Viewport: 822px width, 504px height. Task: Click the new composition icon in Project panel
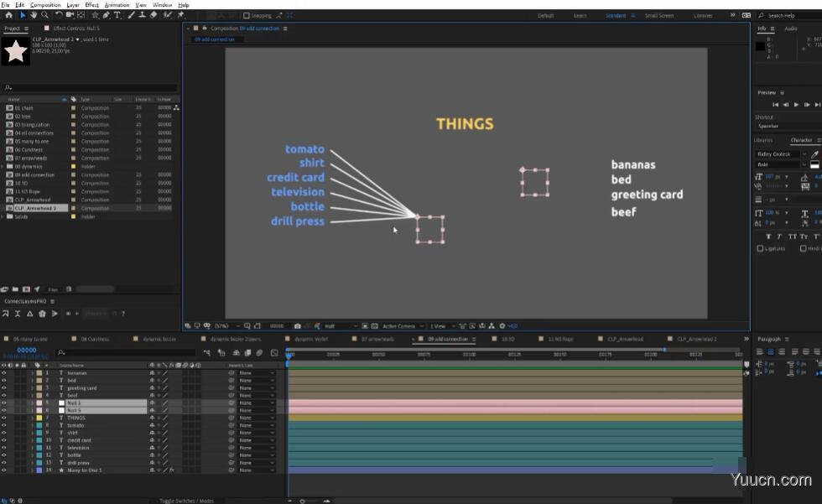click(26, 289)
